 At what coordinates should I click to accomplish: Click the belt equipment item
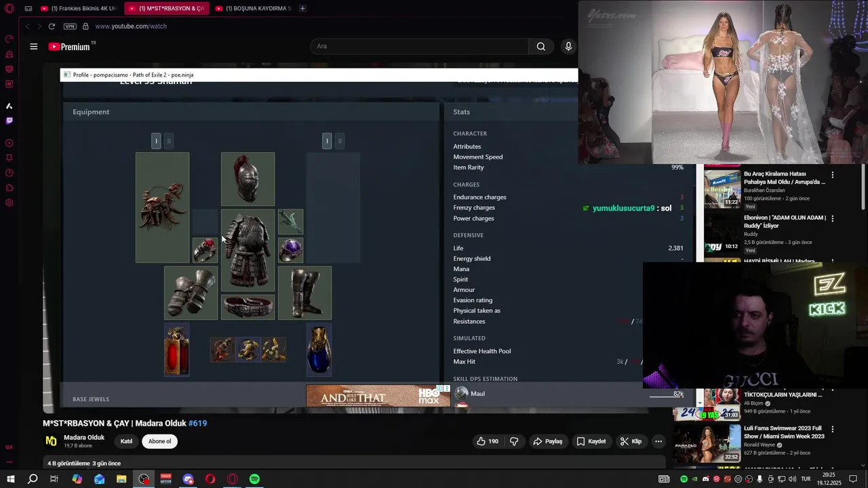click(248, 306)
